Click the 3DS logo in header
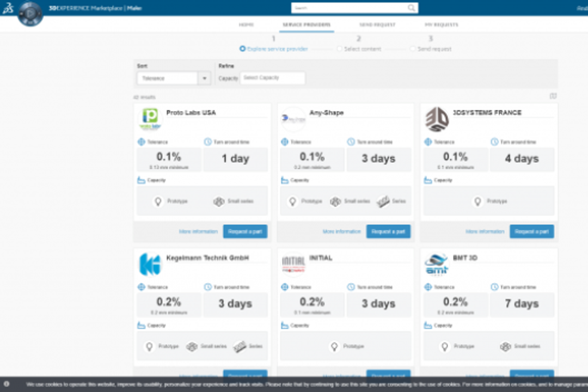 [8, 8]
